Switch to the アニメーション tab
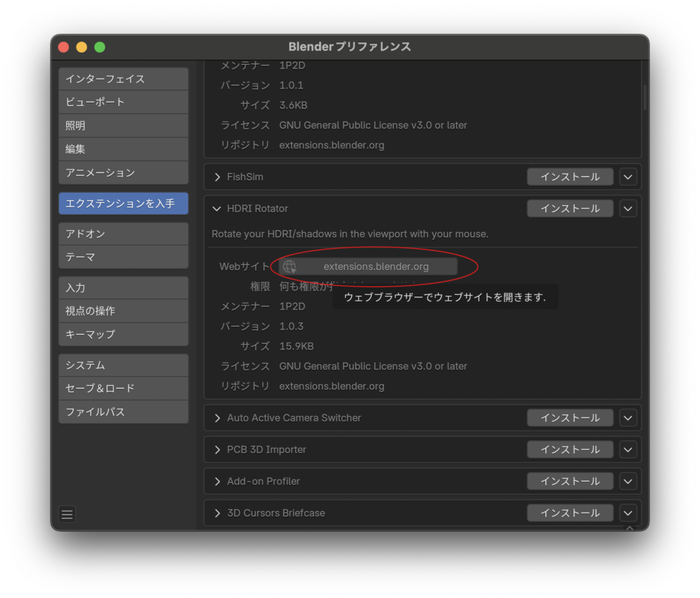Viewport: 700px width, 598px height. click(123, 173)
